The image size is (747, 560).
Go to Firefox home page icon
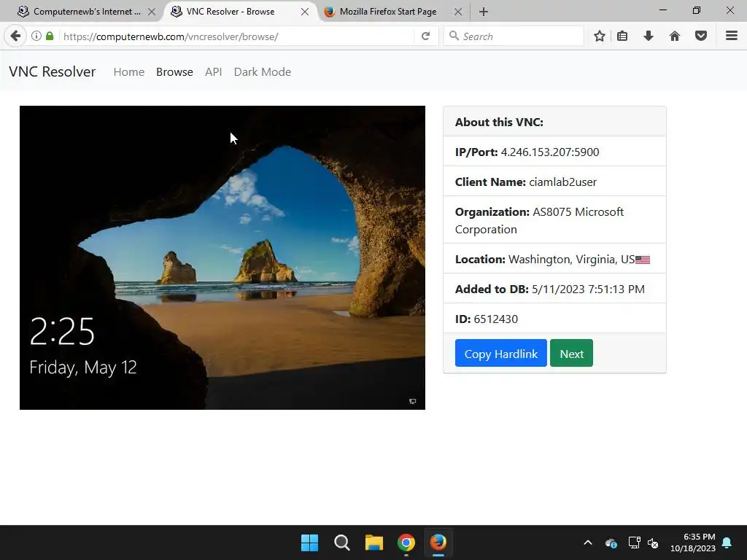point(675,36)
